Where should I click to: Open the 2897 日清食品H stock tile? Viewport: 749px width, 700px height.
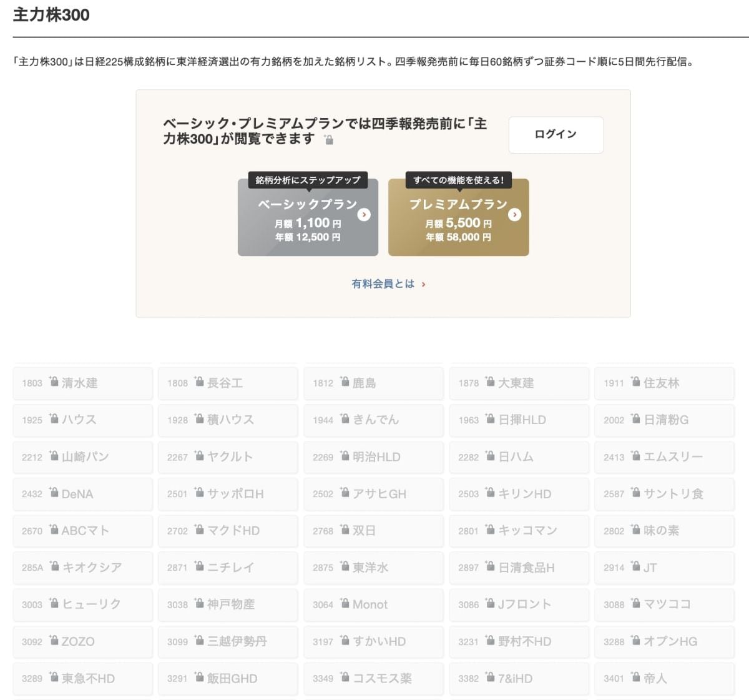[x=519, y=567]
